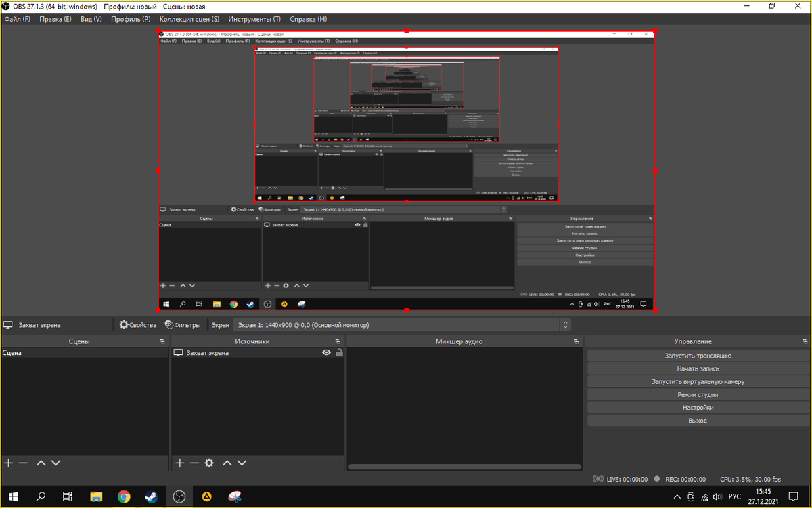The width and height of the screenshot is (812, 508).
Task: Move the source up using the Sources dock up arrow
Action: click(227, 463)
